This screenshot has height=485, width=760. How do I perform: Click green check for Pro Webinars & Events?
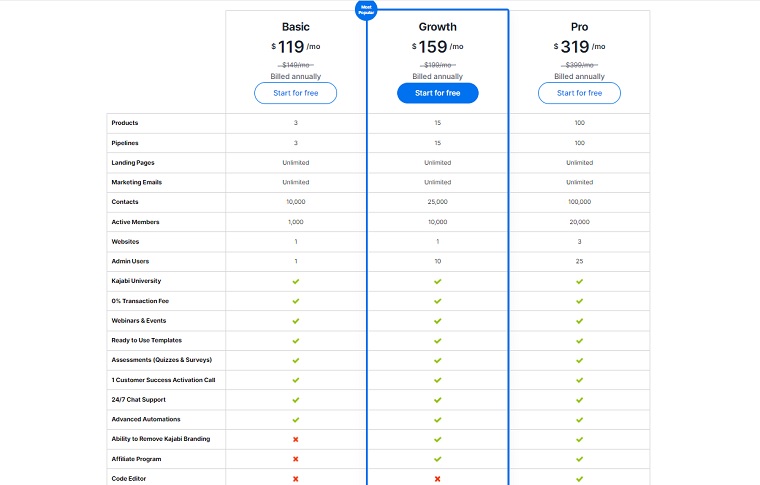pyautogui.click(x=579, y=321)
